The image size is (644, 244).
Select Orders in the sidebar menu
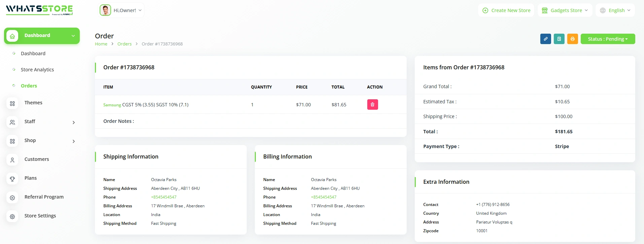(29, 86)
